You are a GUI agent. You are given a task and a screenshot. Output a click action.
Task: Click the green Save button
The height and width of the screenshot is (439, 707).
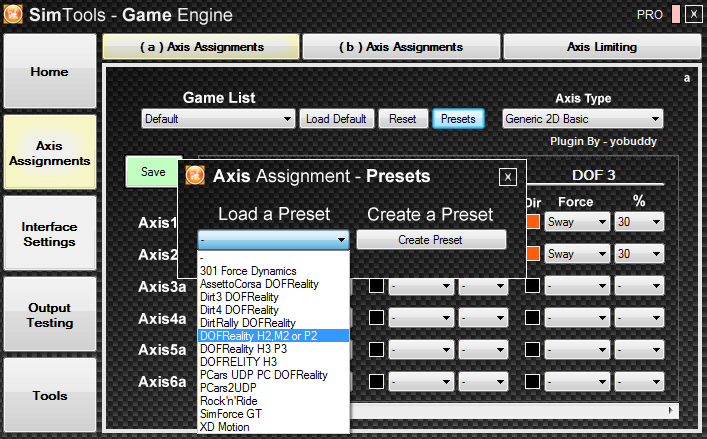click(153, 172)
